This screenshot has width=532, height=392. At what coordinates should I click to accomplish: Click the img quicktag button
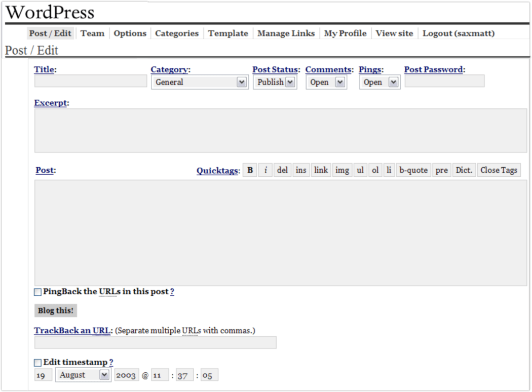(342, 170)
